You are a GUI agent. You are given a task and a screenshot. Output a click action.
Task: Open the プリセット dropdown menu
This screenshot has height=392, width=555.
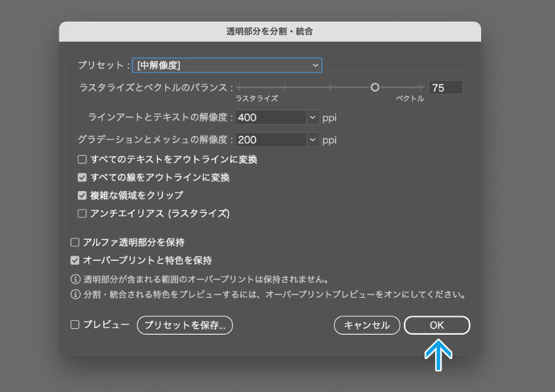[227, 65]
